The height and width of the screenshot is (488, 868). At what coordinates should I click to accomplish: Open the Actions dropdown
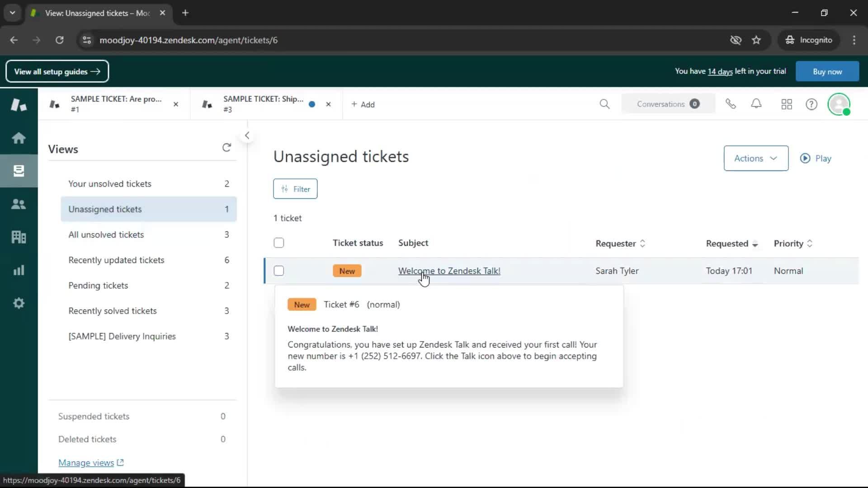(756, 159)
